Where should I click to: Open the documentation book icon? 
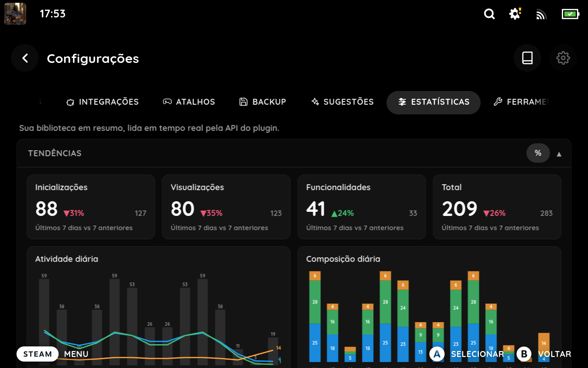click(x=527, y=58)
